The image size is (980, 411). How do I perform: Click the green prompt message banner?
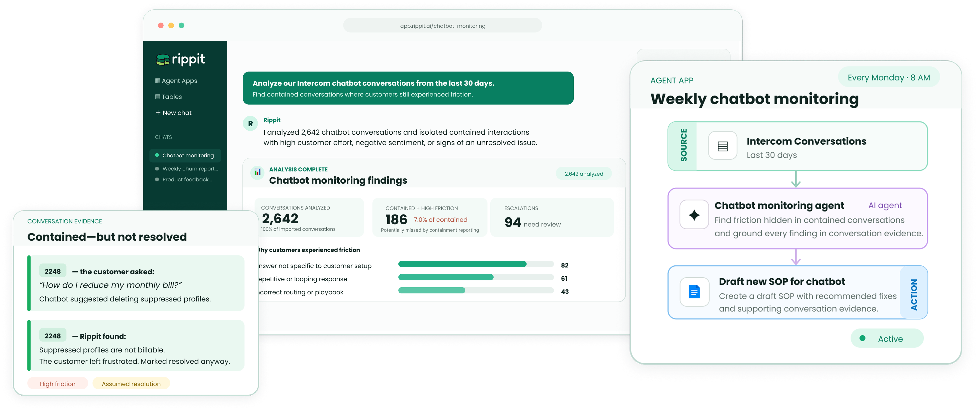coord(408,88)
